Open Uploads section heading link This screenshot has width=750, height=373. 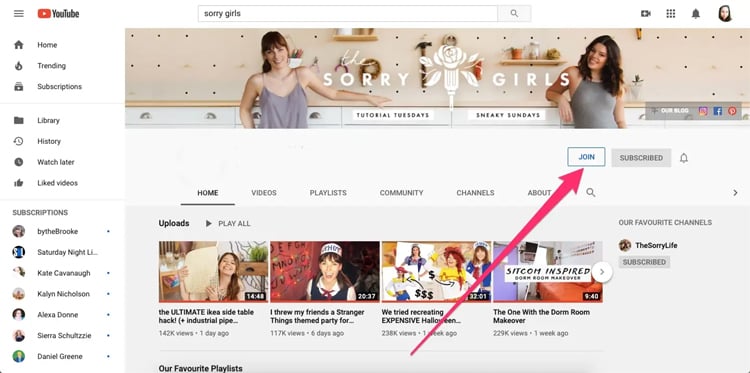(174, 223)
